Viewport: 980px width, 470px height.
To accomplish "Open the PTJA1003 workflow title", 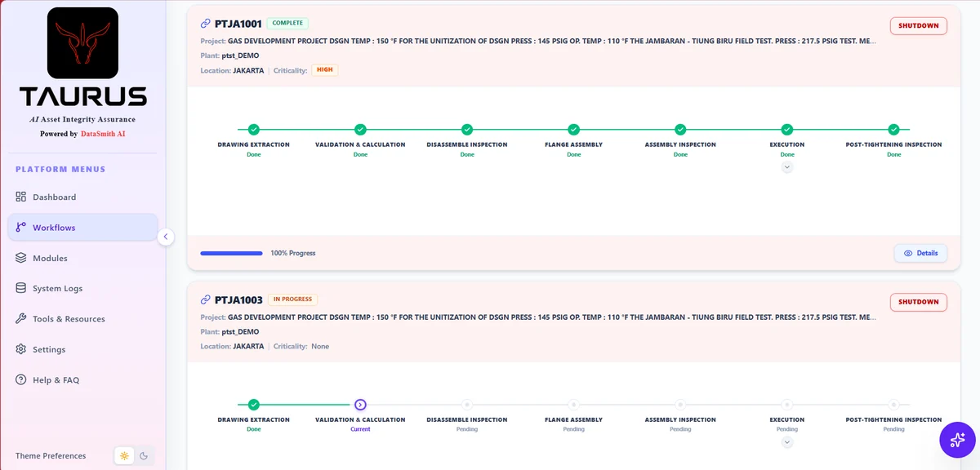I will pos(238,299).
